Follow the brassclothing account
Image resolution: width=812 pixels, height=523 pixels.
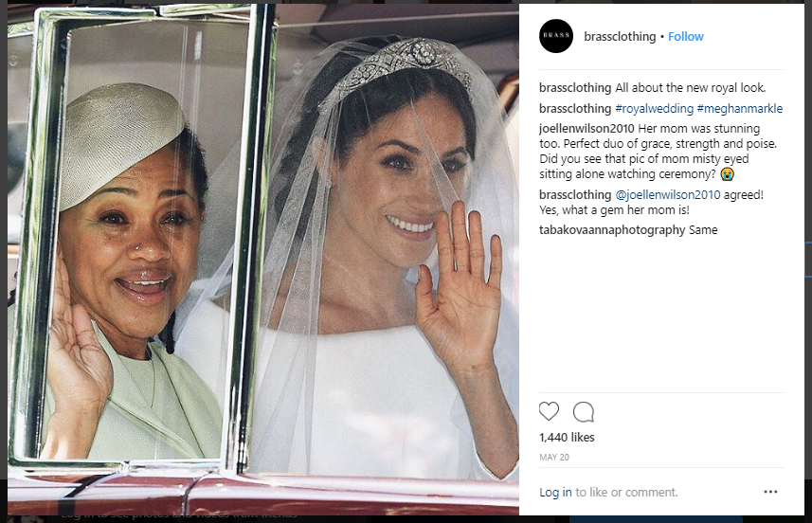686,37
